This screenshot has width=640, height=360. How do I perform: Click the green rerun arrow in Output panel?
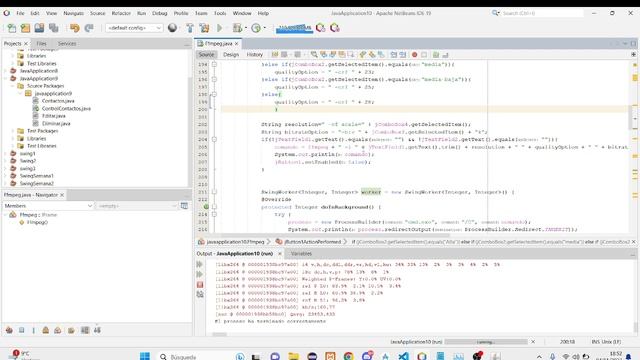coord(200,264)
